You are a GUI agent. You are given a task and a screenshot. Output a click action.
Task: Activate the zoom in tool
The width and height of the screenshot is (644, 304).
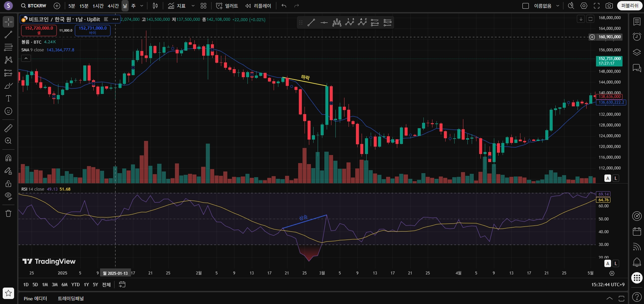coord(8,141)
